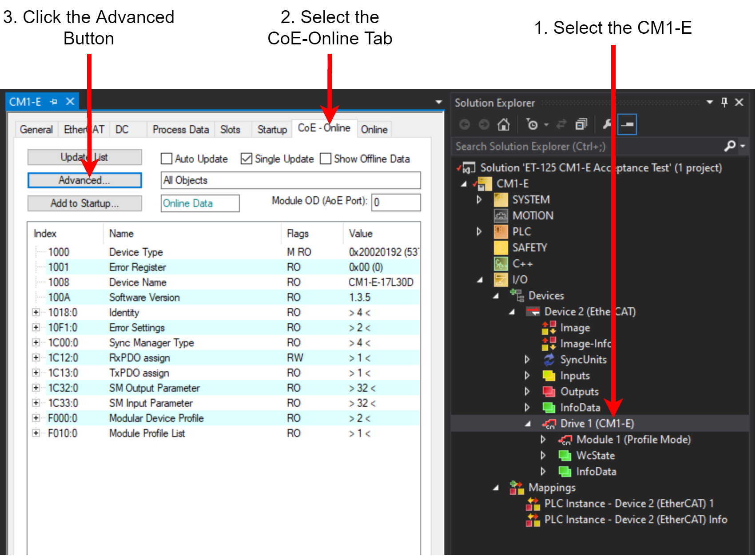Click the Module OD (AoE Port) input field
Viewport: 756px width, 556px height.
(396, 203)
